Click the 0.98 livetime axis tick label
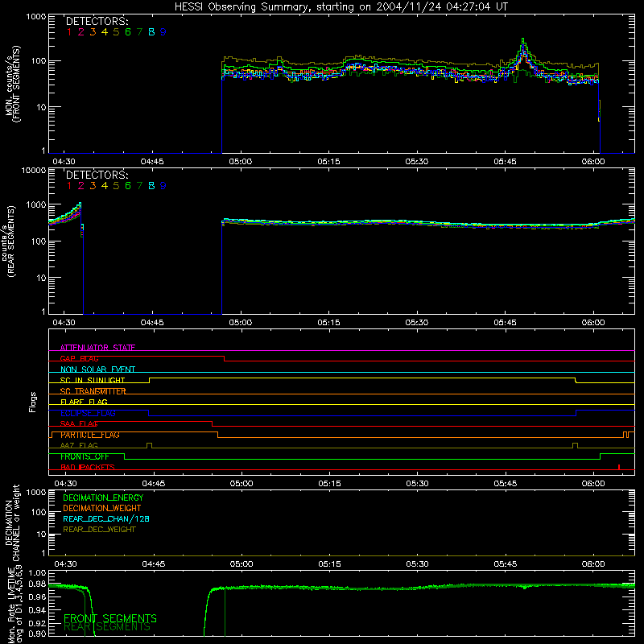This screenshot has height=644, width=644. tap(37, 584)
